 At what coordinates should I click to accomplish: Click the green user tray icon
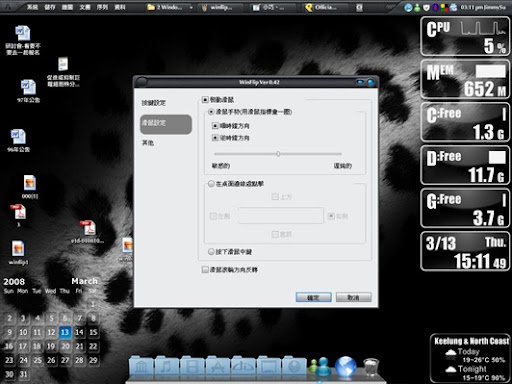[x=417, y=7]
